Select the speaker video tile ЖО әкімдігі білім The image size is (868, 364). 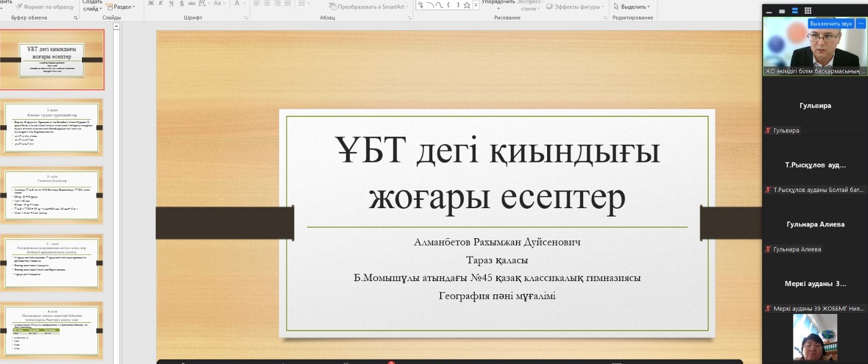coord(815,46)
